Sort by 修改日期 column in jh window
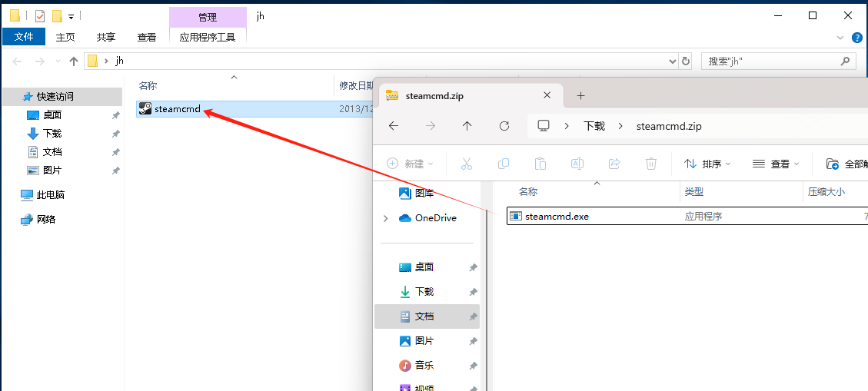868x391 pixels. (357, 86)
